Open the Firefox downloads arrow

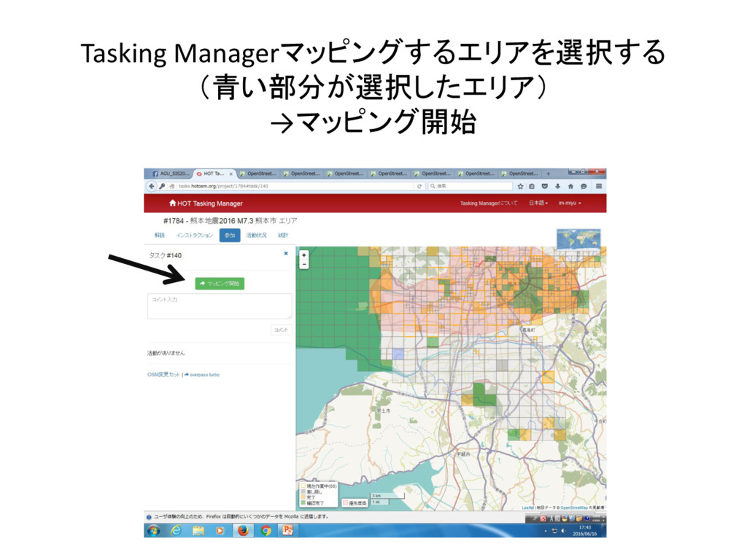(x=557, y=186)
